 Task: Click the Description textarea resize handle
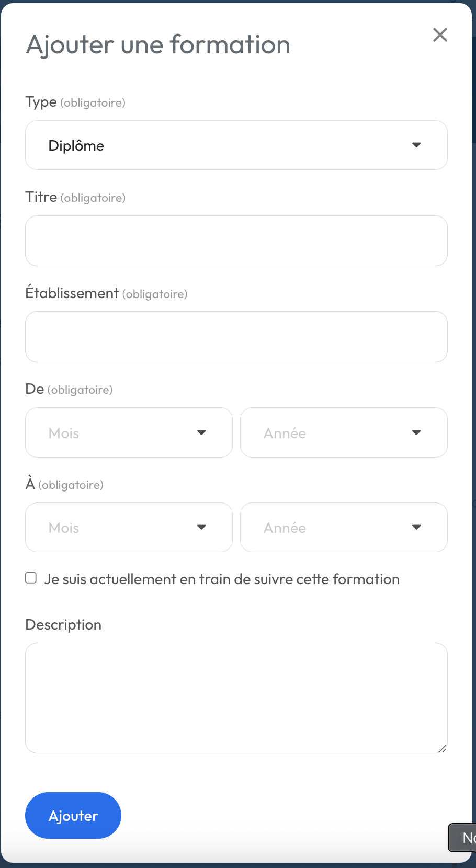pyautogui.click(x=443, y=749)
